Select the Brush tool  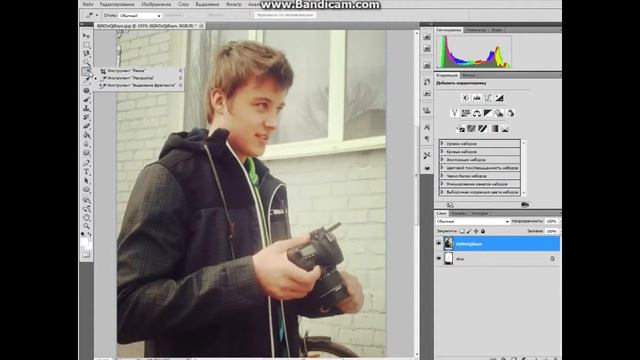click(x=86, y=99)
